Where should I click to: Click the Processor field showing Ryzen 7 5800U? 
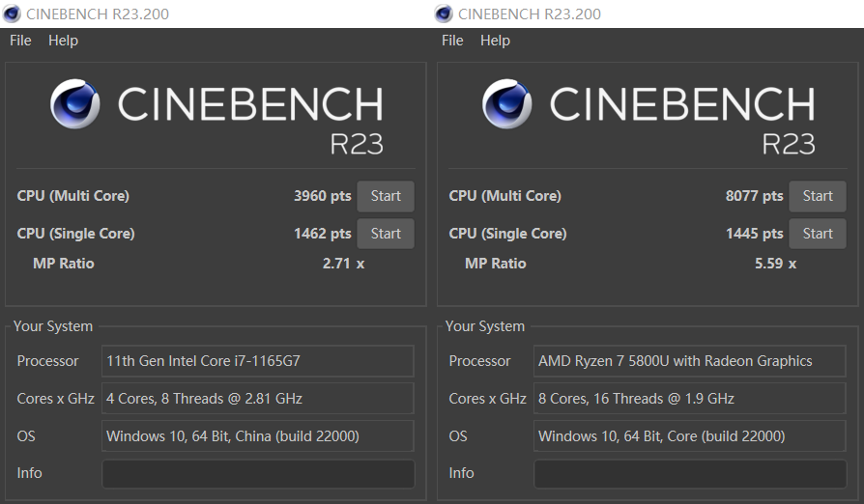click(690, 361)
